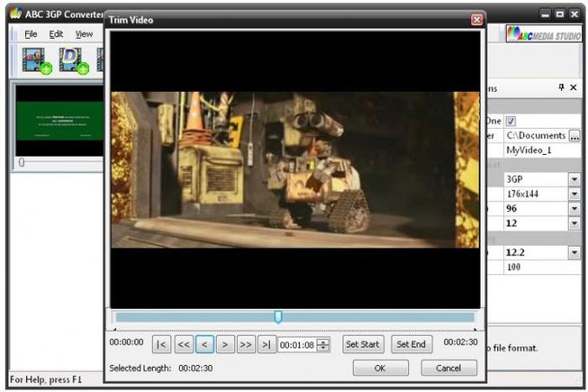588x392 pixels.
Task: Step back one frame with < button
Action: point(205,344)
